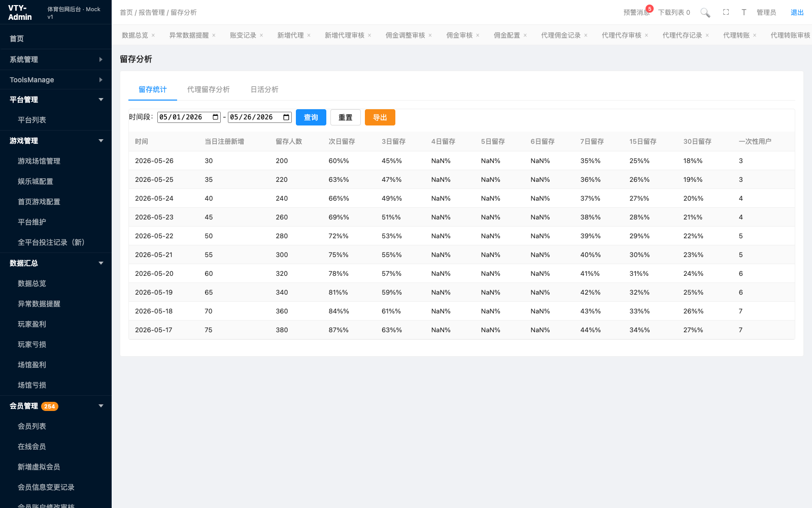Close the 新增代理 tab
The image size is (812, 508).
(x=309, y=36)
